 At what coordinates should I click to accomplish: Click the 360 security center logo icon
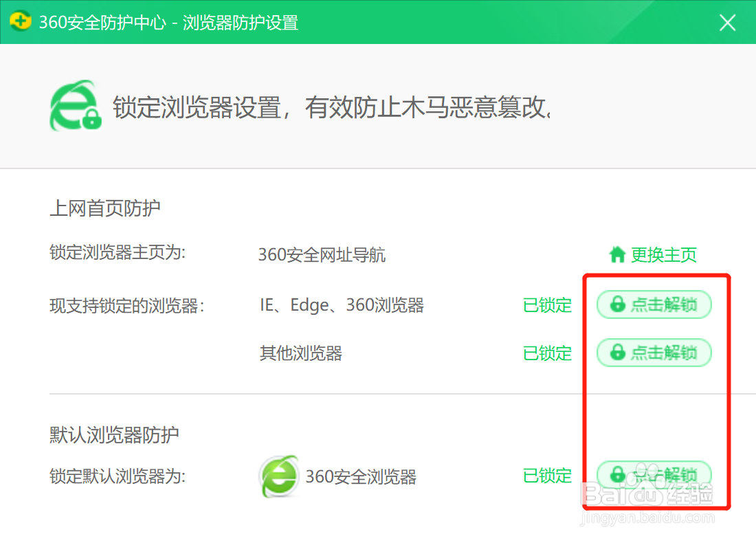20,21
